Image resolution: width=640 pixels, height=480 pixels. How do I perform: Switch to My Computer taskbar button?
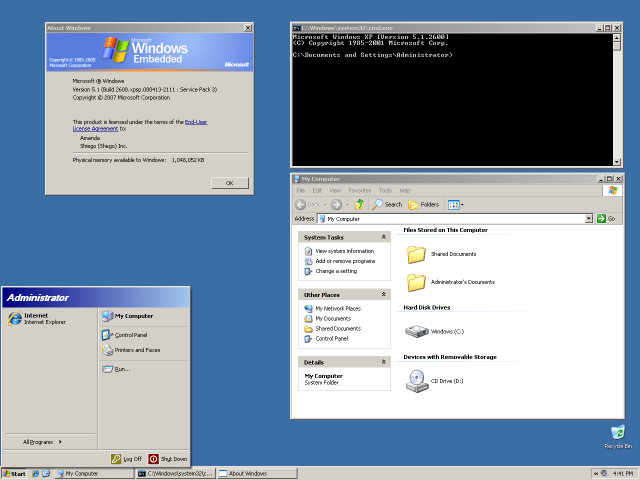pyautogui.click(x=95, y=473)
